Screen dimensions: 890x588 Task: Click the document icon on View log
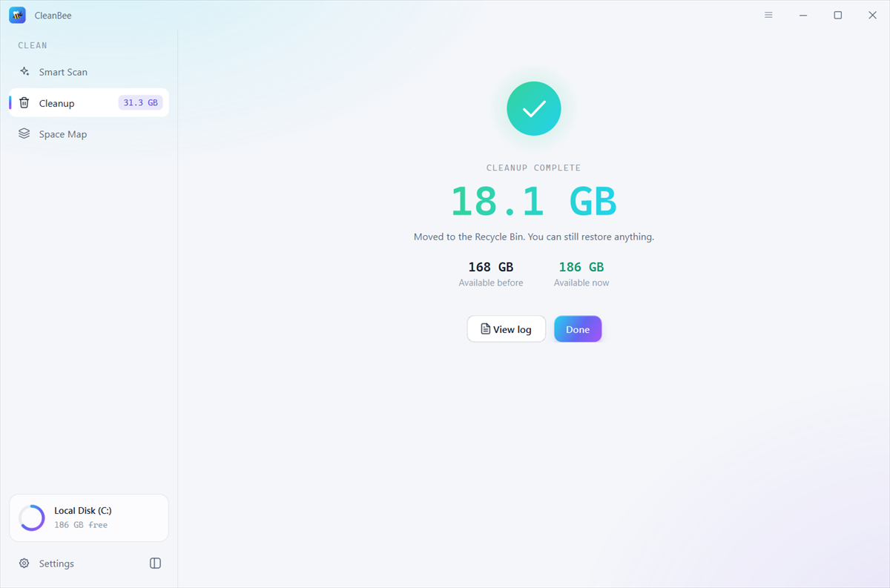(x=485, y=329)
